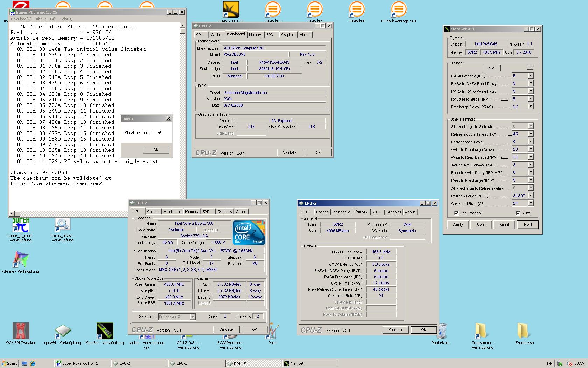Screen dimensions: 588x368
Task: Toggle the Lock mchbar checkbox
Action: pos(456,213)
